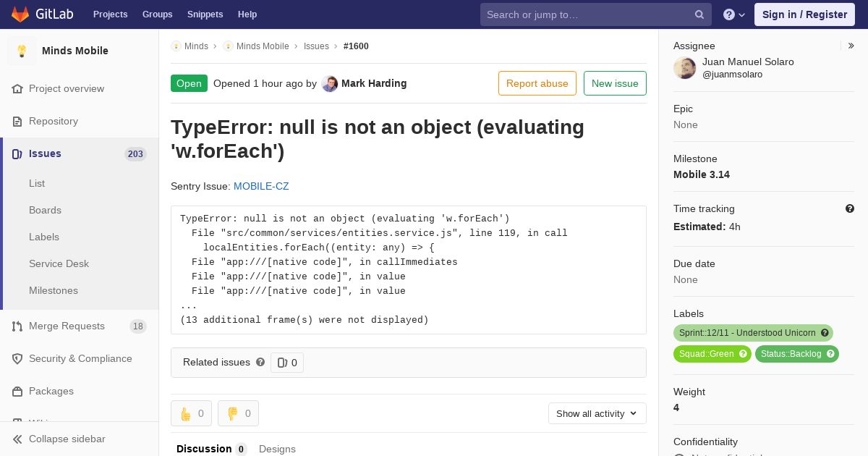Viewport: 868px width, 456px height.
Task: Click the Issues count badge 203
Action: coord(135,153)
